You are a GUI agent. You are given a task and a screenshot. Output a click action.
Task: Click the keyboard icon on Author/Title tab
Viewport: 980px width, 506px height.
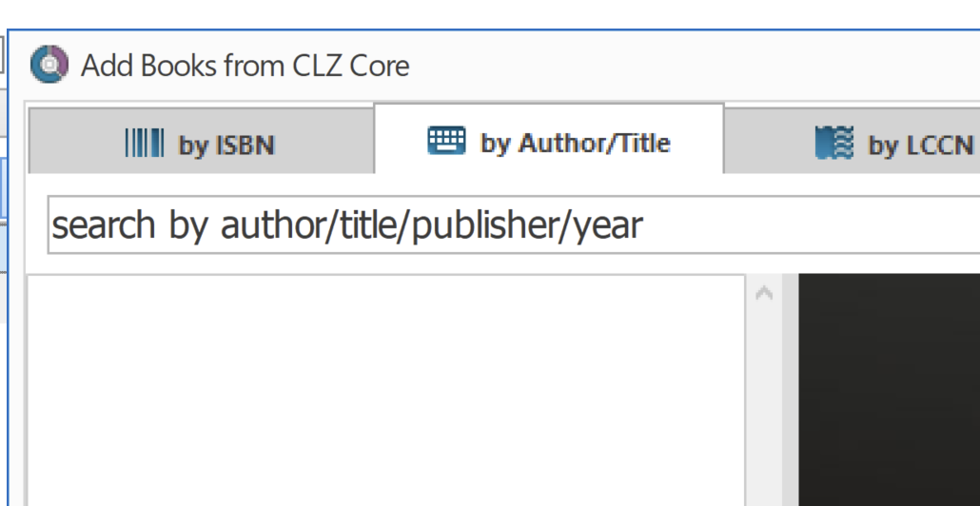(x=446, y=142)
